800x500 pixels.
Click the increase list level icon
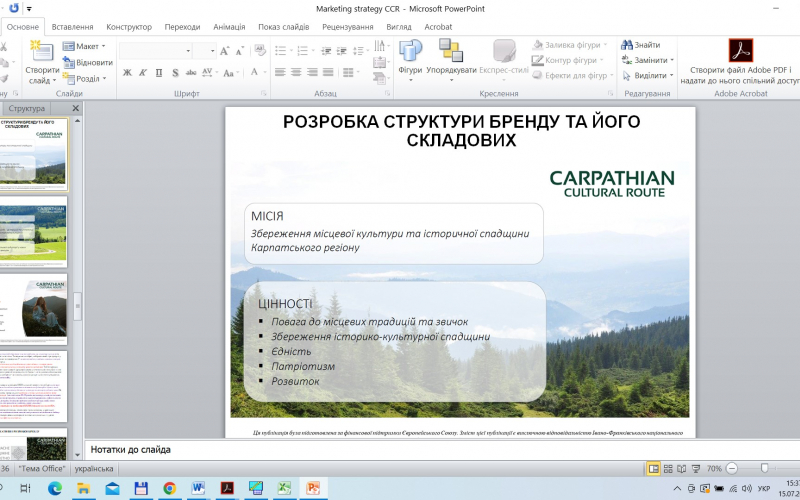coord(341,51)
